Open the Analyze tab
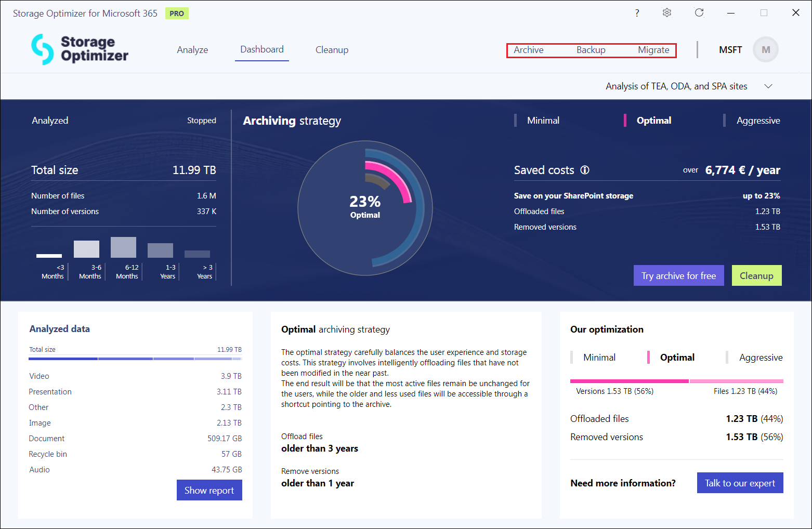The height and width of the screenshot is (529, 812). [192, 50]
